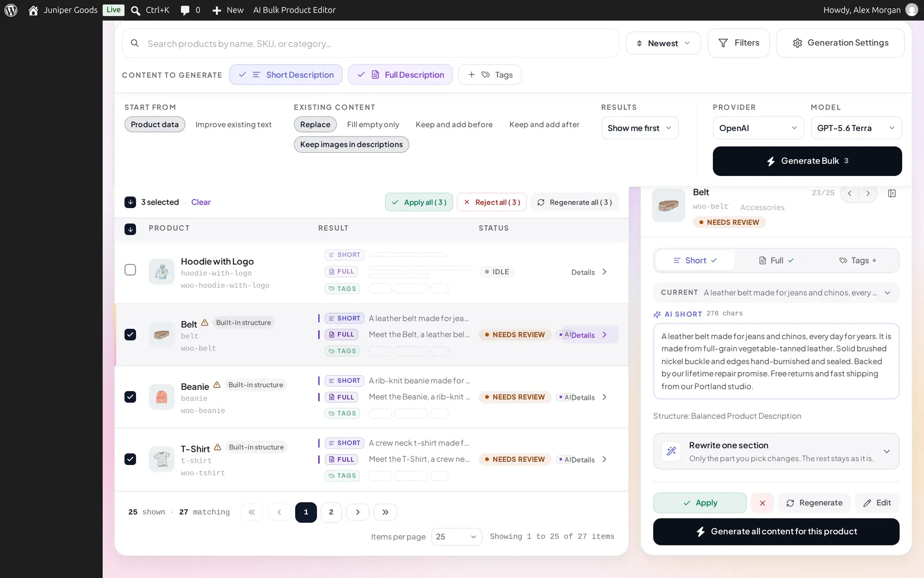Viewport: 924px width, 578px height.
Task: Go to previous product with left arrow
Action: click(x=850, y=193)
